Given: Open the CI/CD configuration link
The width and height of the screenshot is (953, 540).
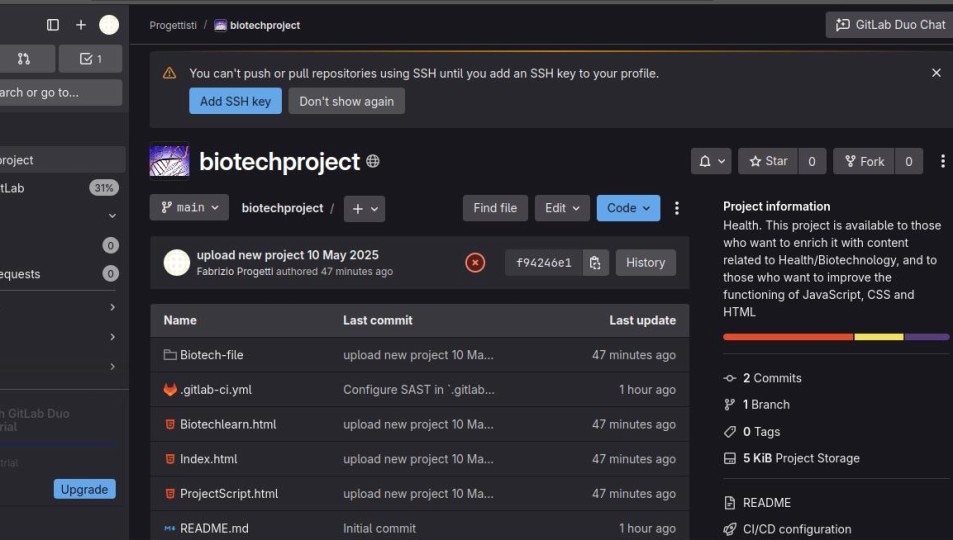Looking at the screenshot, I should pyautogui.click(x=797, y=529).
